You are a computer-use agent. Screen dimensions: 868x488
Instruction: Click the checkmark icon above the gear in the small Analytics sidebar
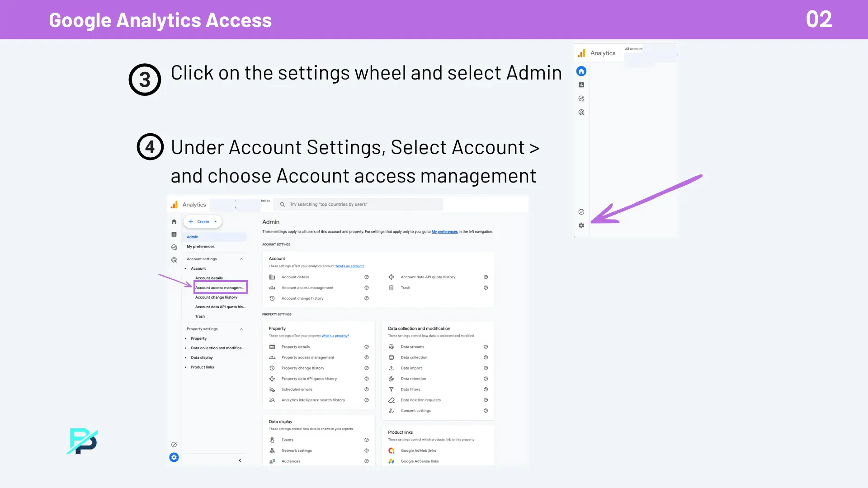click(581, 212)
